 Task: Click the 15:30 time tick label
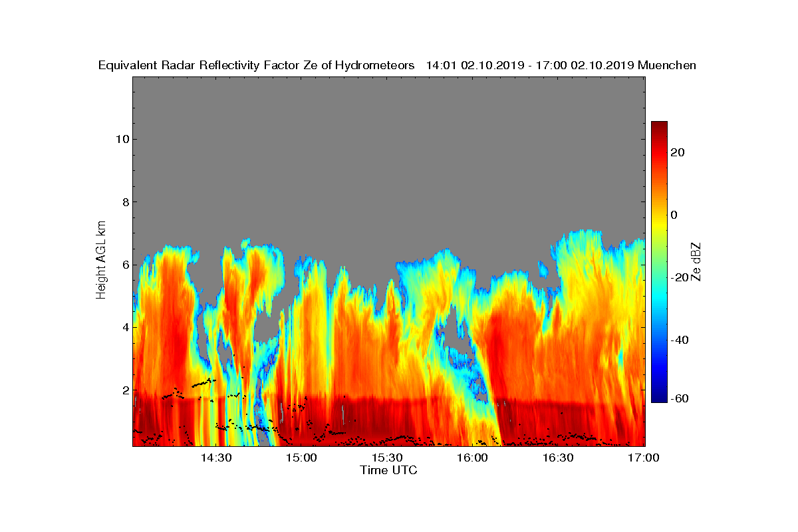(x=387, y=458)
